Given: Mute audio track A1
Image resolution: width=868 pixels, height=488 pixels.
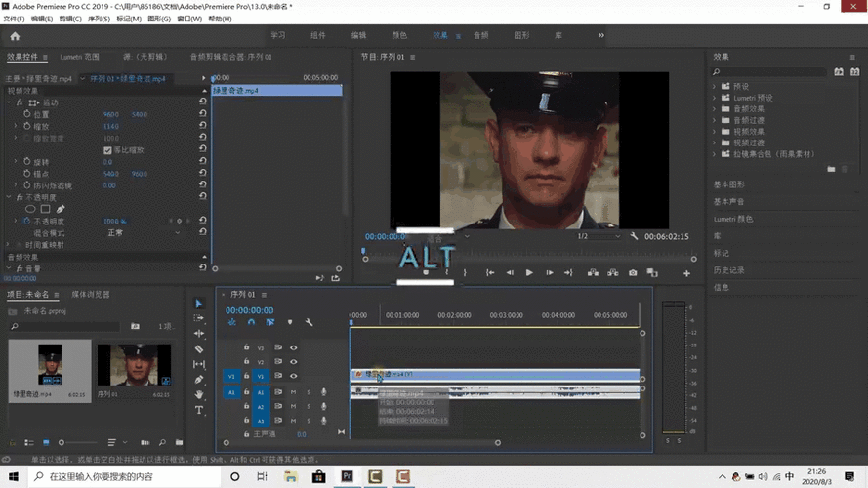Looking at the screenshot, I should tap(293, 391).
